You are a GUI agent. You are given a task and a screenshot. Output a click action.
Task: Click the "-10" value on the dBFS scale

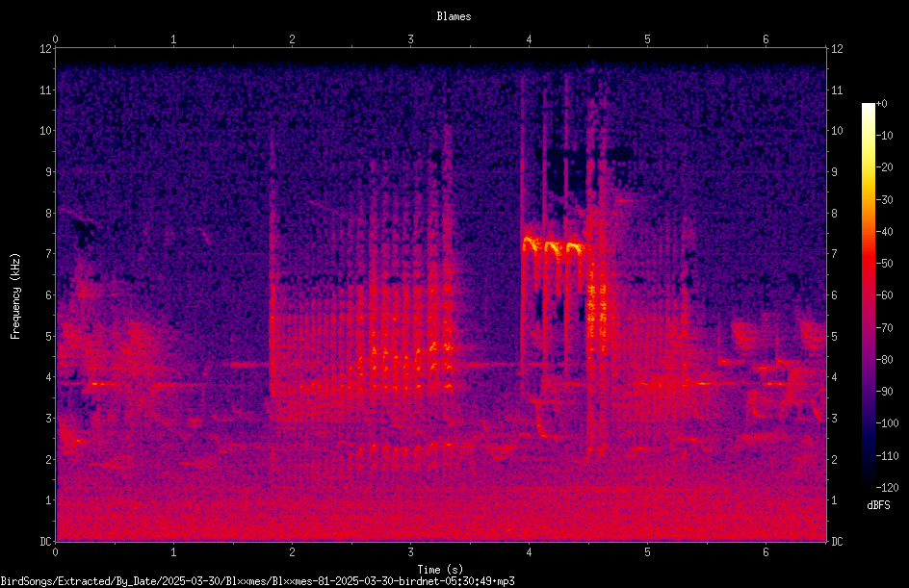pos(884,136)
